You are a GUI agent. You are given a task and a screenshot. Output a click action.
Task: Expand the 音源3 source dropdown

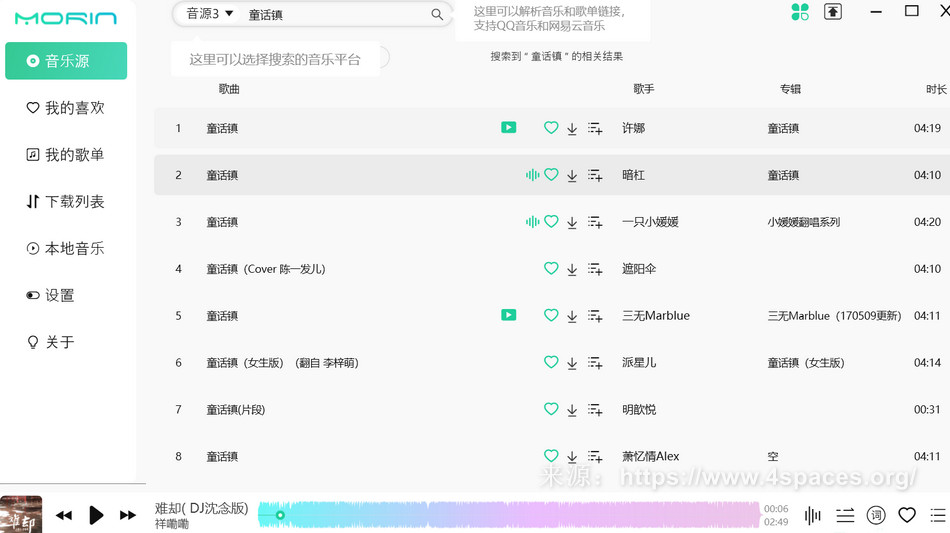[210, 14]
